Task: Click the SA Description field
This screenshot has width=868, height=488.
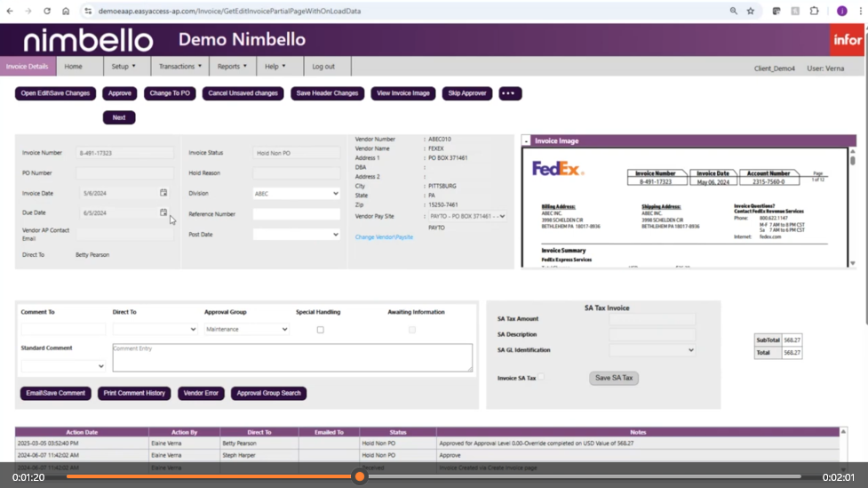Action: [x=652, y=334]
